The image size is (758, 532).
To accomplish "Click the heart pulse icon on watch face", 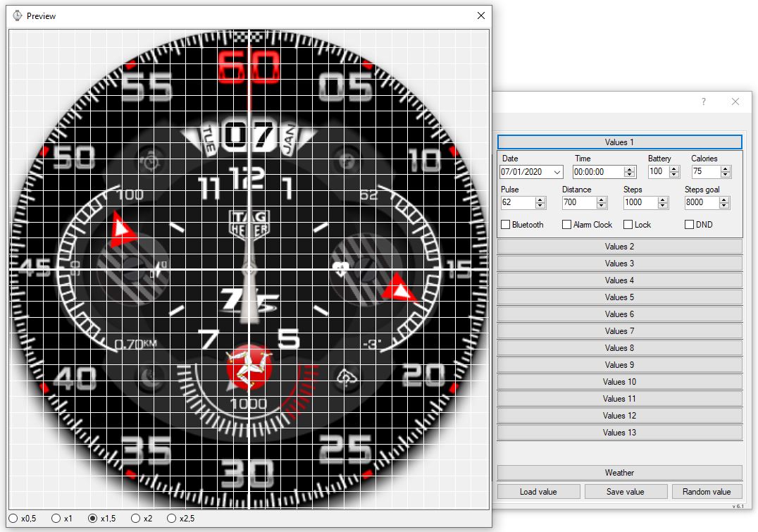I will pos(341,269).
